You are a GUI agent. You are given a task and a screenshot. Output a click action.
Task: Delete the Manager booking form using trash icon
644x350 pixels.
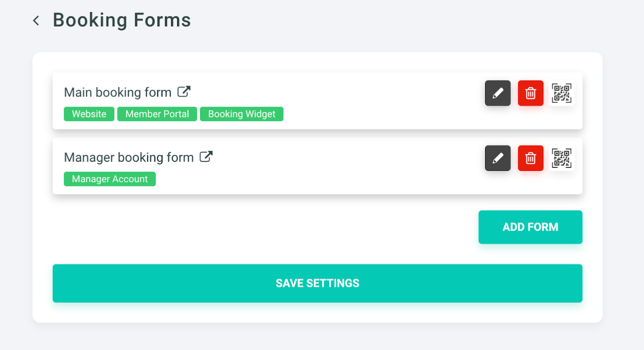530,158
